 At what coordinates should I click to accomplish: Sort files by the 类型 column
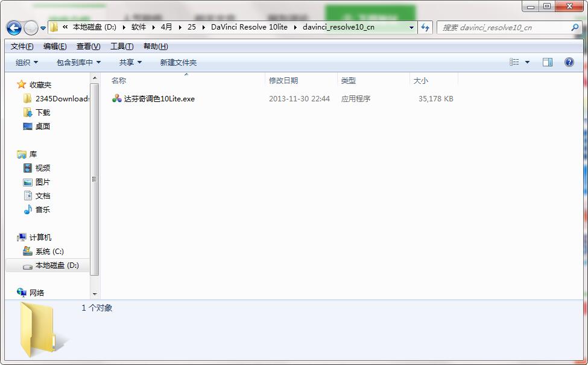(373, 81)
